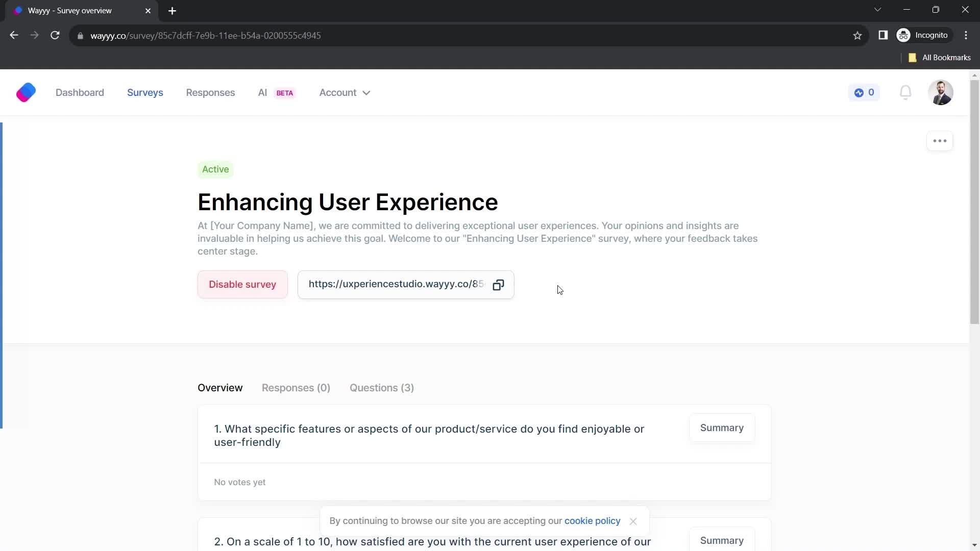Click the Disable survey button
980x551 pixels.
click(x=242, y=285)
